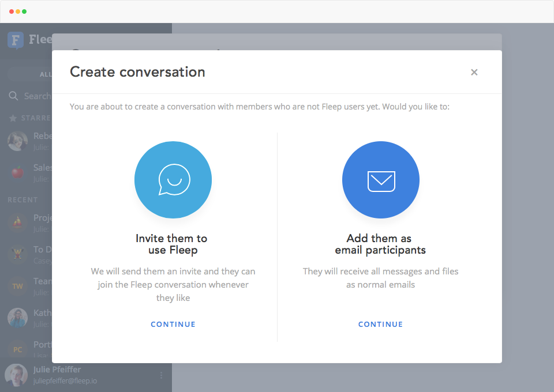Open the TW team conversation avatar
The width and height of the screenshot is (554, 392).
click(x=18, y=286)
